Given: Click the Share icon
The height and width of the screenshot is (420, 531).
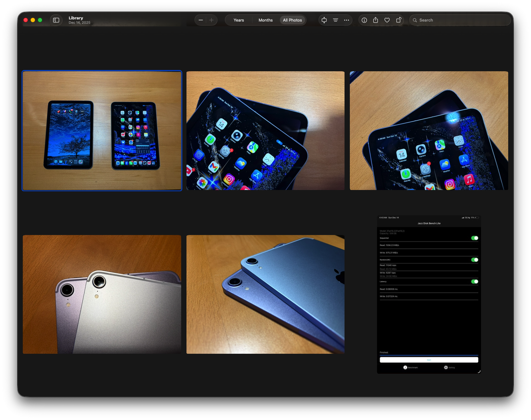Looking at the screenshot, I should (x=375, y=20).
